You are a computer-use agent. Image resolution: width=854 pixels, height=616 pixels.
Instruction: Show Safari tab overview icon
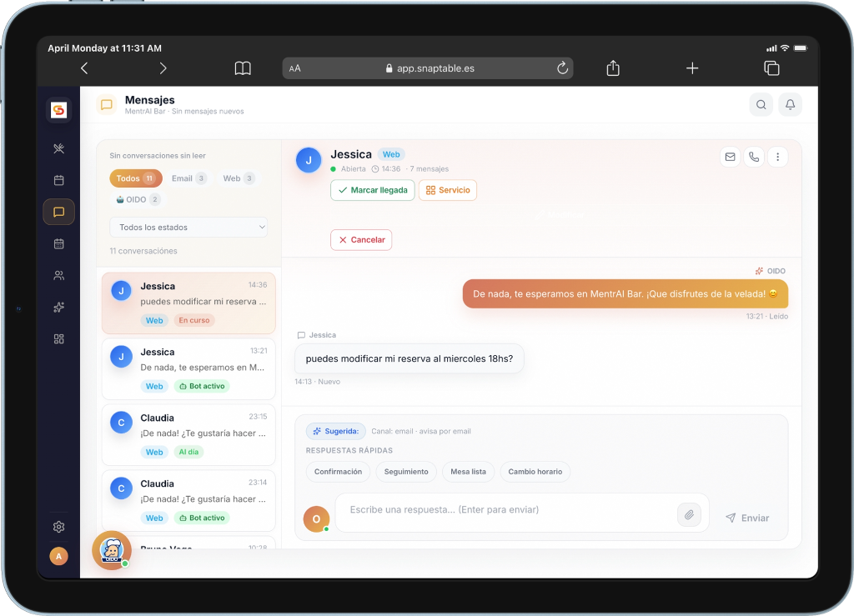click(x=771, y=68)
